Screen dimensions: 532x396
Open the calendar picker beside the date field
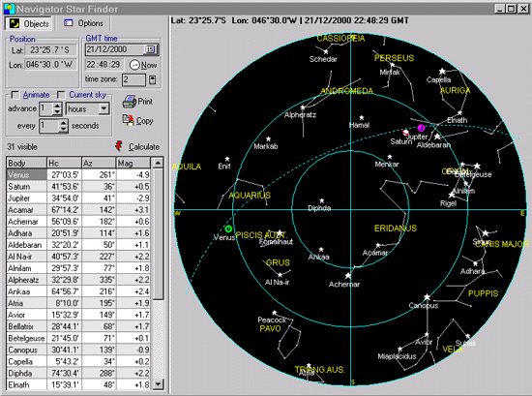click(x=150, y=49)
